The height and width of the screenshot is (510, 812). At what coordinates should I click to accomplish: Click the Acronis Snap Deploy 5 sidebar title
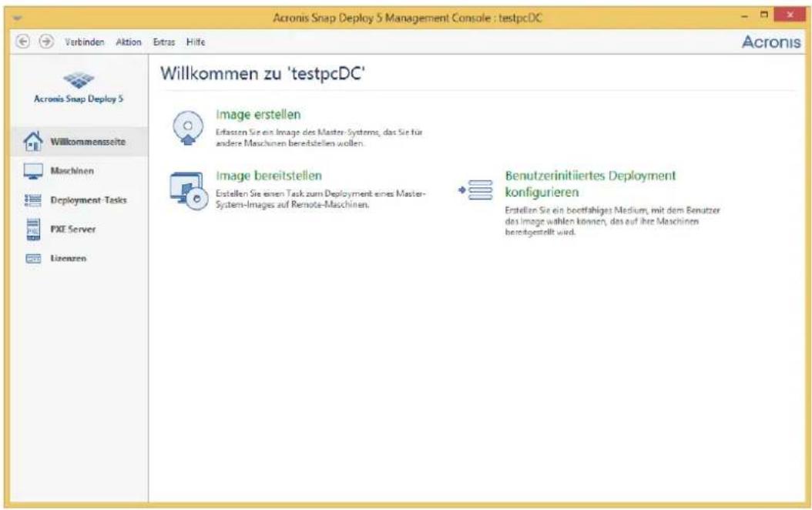(x=79, y=99)
